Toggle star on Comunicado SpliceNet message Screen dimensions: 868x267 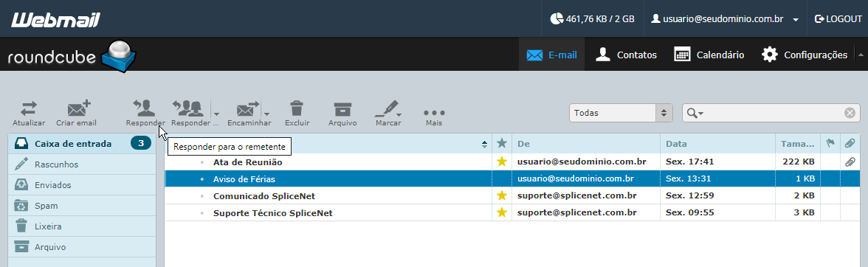coord(502,195)
